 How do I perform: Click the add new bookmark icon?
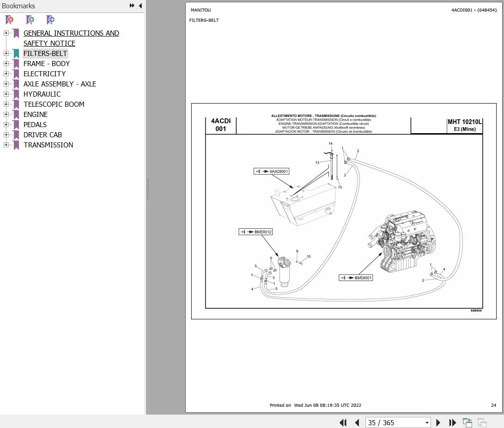[30, 20]
